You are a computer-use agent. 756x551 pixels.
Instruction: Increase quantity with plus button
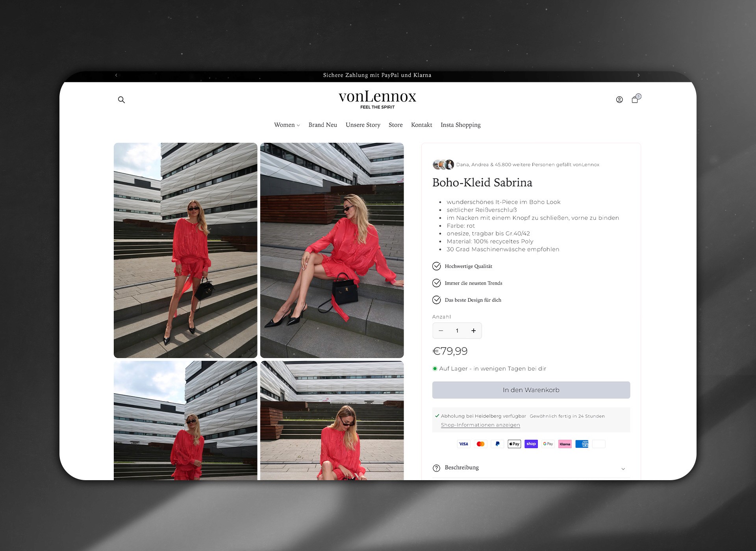point(473,331)
